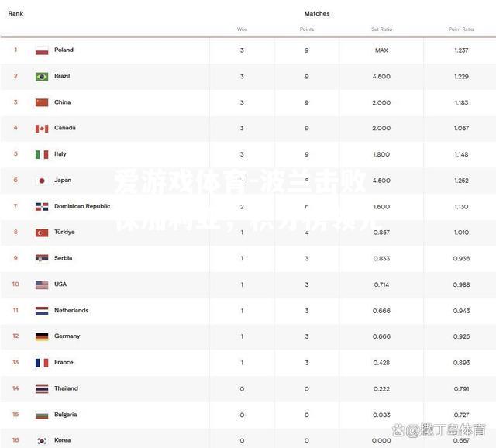Click the Set Ratio column header
Image resolution: width=496 pixels, height=448 pixels.
pos(381,29)
